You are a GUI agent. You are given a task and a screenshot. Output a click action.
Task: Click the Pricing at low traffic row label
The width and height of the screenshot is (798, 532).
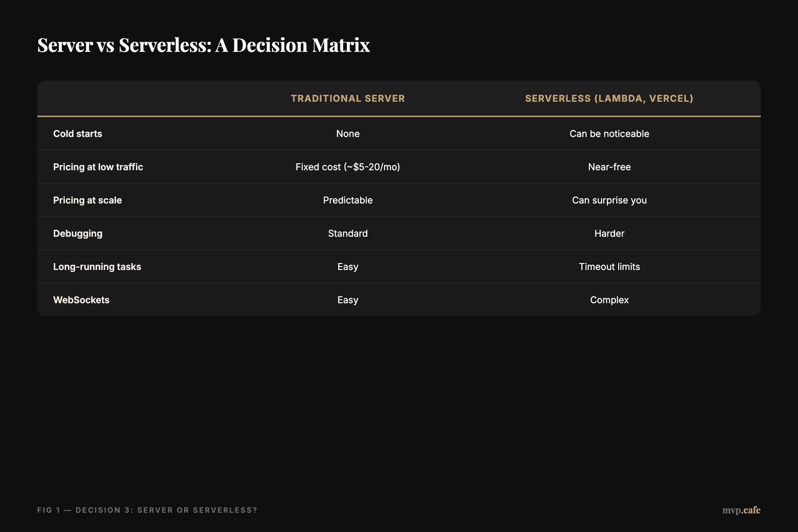pos(98,167)
